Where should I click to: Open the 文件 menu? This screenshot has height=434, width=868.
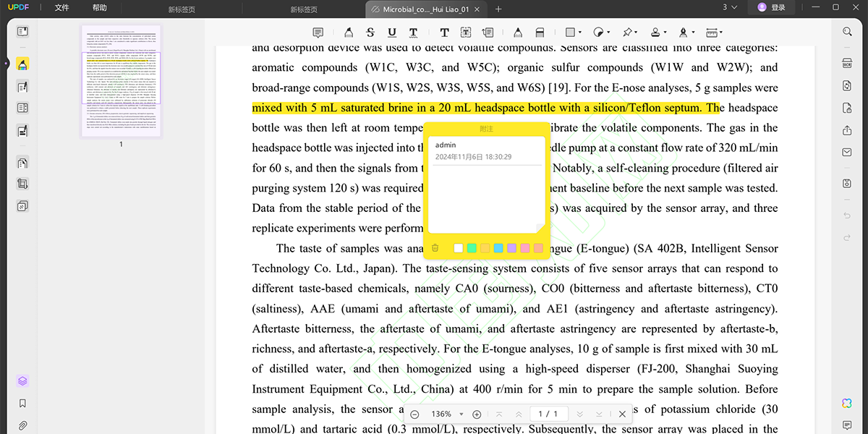(61, 8)
